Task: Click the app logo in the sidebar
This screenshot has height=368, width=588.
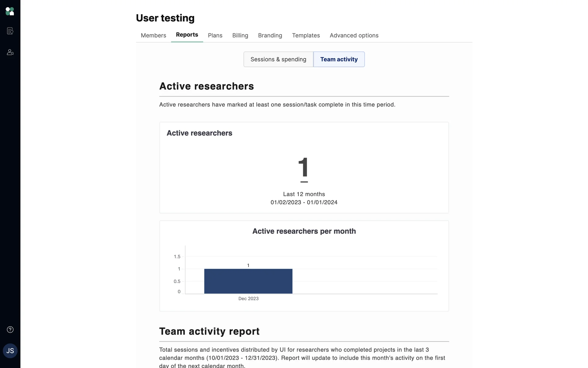Action: [x=10, y=11]
